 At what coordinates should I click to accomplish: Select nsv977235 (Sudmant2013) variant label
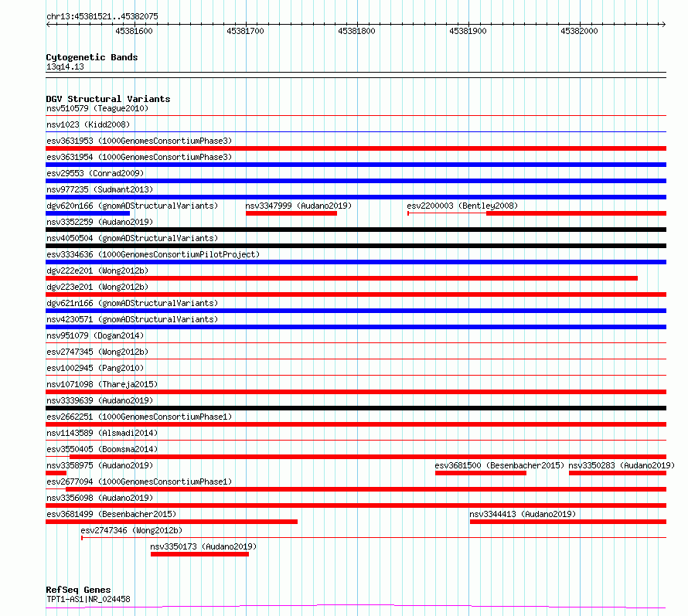(100, 189)
